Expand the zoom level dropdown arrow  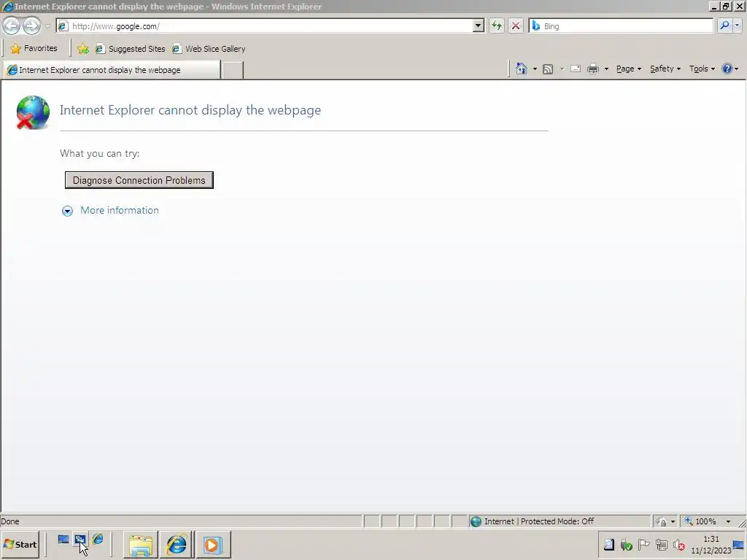click(x=728, y=521)
